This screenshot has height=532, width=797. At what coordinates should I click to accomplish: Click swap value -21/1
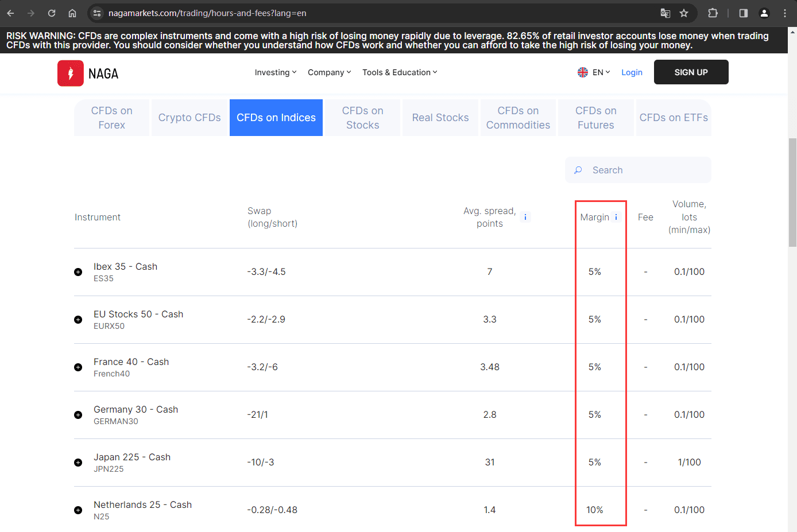pos(257,415)
